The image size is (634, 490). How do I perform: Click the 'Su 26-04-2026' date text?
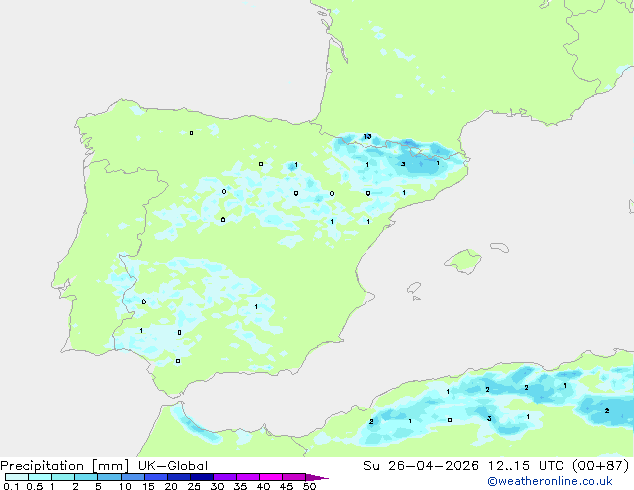(x=421, y=466)
